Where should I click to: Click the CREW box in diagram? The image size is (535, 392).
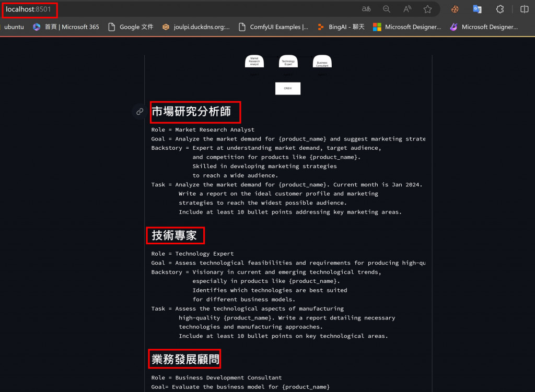[288, 88]
